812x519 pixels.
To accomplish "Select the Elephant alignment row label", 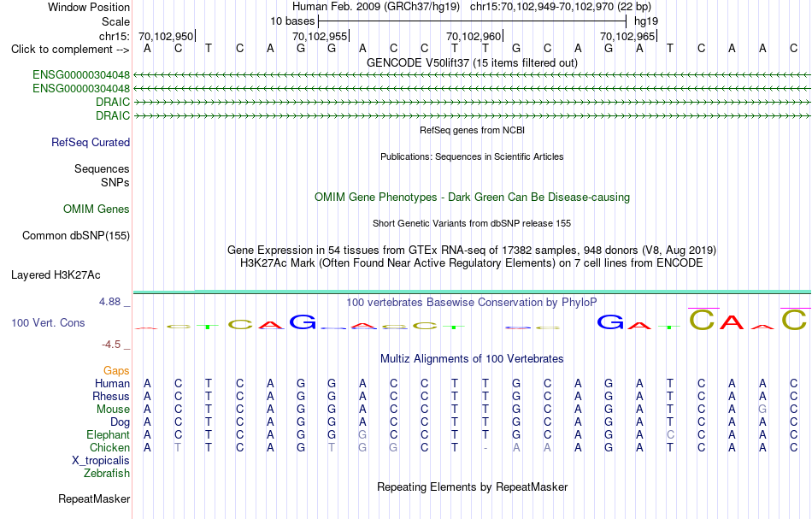I will click(x=109, y=435).
